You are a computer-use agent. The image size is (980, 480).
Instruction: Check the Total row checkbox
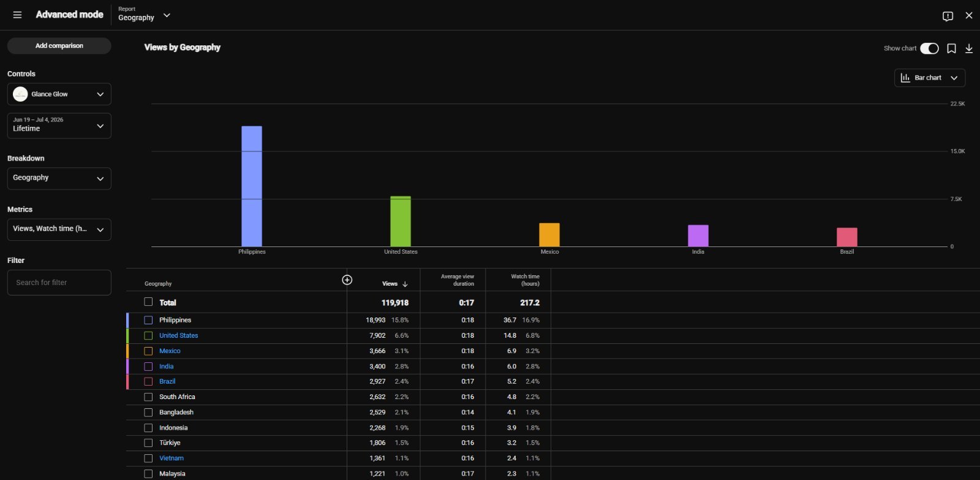[148, 302]
